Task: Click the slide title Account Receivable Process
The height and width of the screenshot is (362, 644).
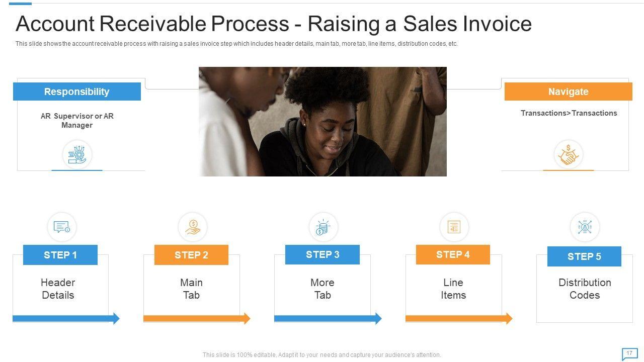Action: pyautogui.click(x=274, y=24)
